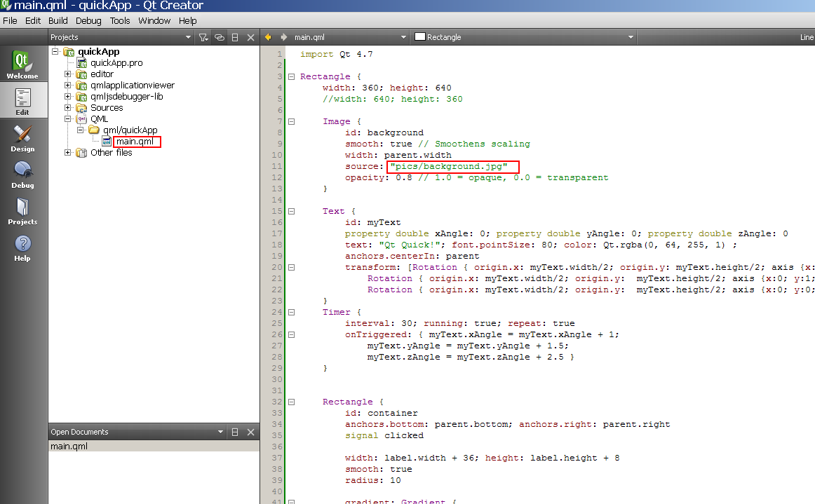Select the qmljsdebugger-lib tree item
The image size is (815, 504).
pyautogui.click(x=127, y=97)
